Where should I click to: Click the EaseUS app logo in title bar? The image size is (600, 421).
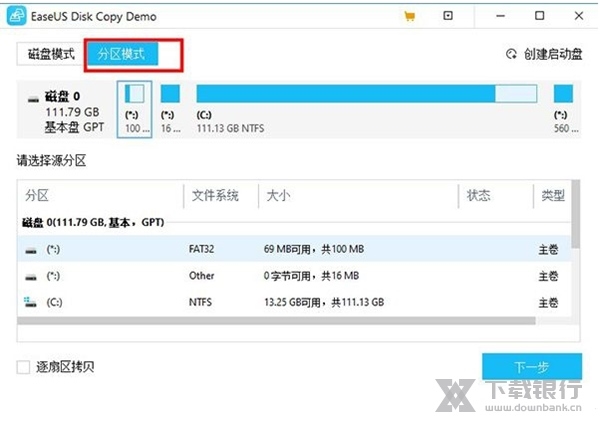pos(15,17)
